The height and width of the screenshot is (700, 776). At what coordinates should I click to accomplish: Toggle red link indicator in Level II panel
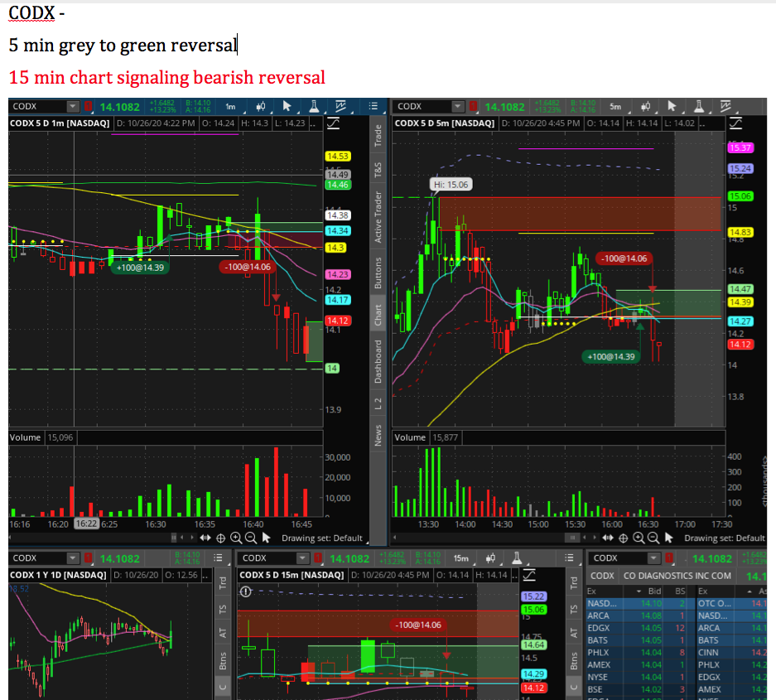(x=669, y=558)
